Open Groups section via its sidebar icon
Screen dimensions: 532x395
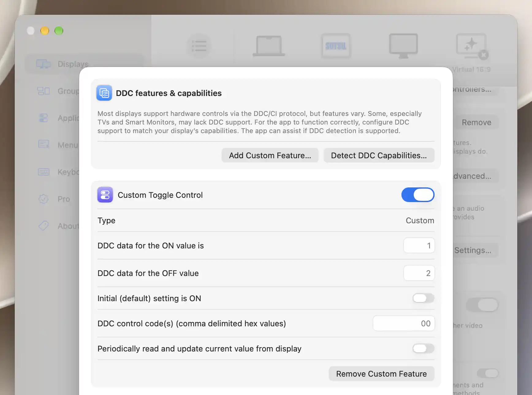pos(44,91)
